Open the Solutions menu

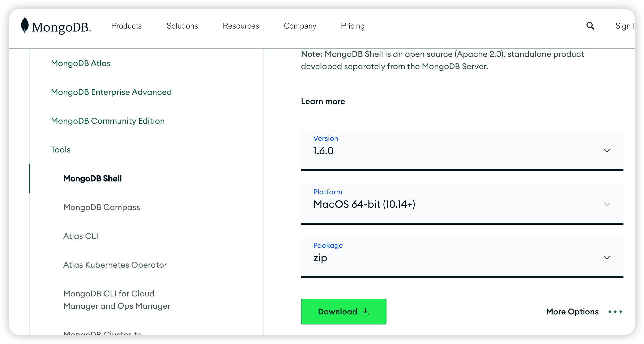[x=182, y=26]
